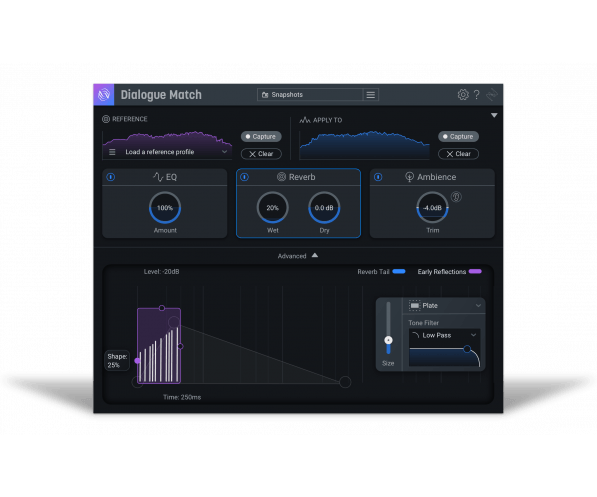Click the Level: -20dB readout
Viewport: 597px width, 497px height.
click(161, 272)
